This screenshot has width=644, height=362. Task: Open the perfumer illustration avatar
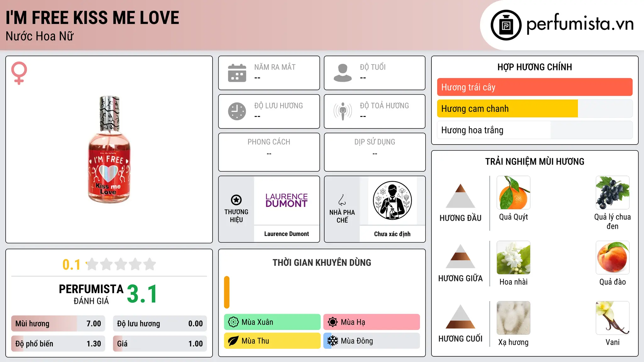(x=392, y=200)
